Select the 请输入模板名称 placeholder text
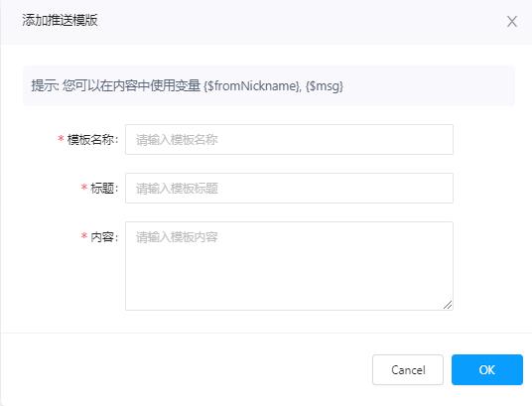Image resolution: width=532 pixels, height=406 pixels. point(177,140)
